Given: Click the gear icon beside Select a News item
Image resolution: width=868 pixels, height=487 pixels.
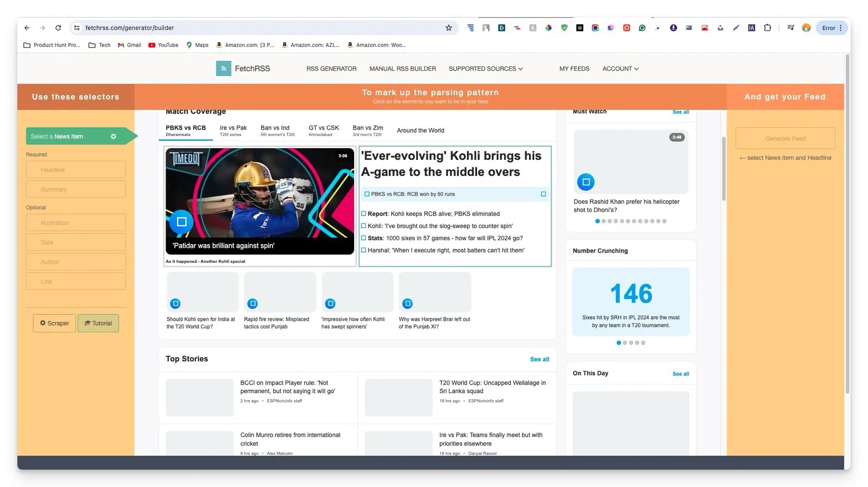Looking at the screenshot, I should tap(113, 137).
